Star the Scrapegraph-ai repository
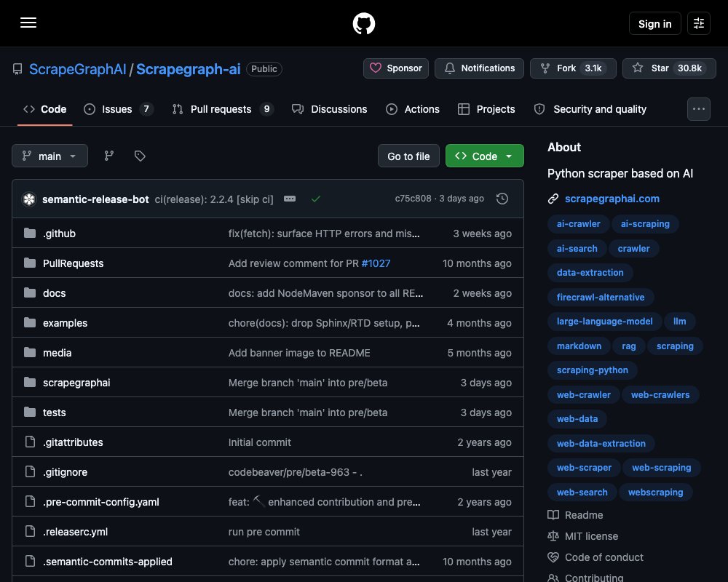The image size is (728, 582). click(669, 68)
